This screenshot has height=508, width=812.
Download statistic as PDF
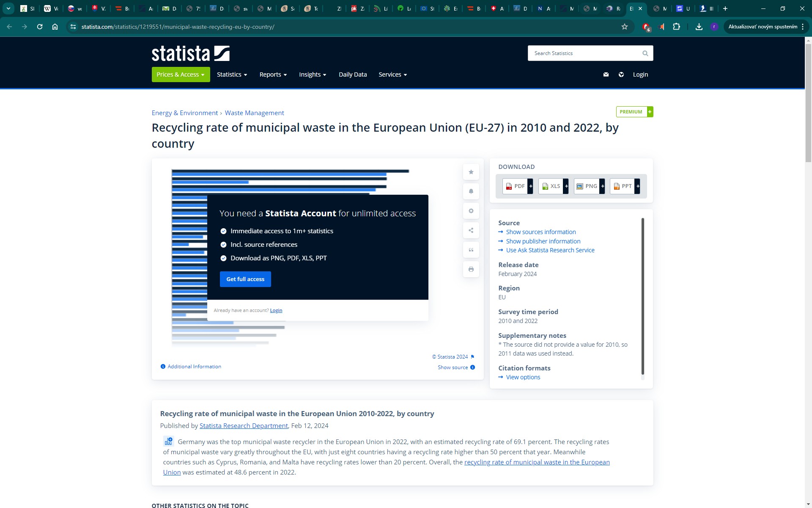tap(518, 186)
